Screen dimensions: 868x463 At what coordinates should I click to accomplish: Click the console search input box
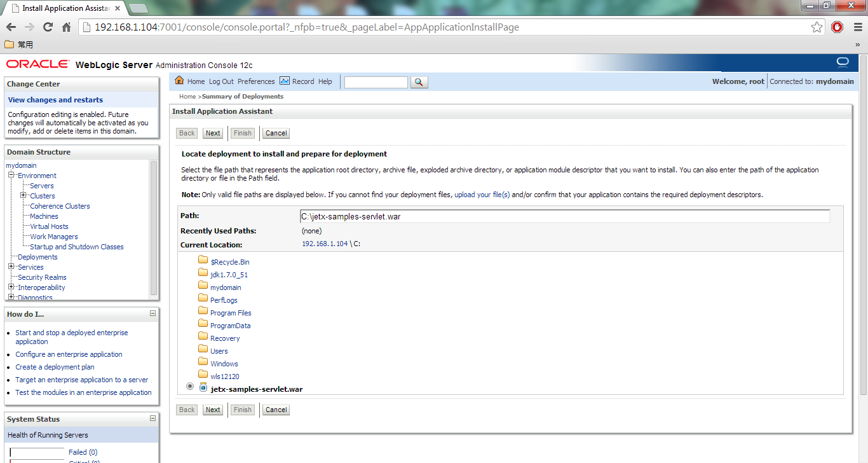[376, 82]
